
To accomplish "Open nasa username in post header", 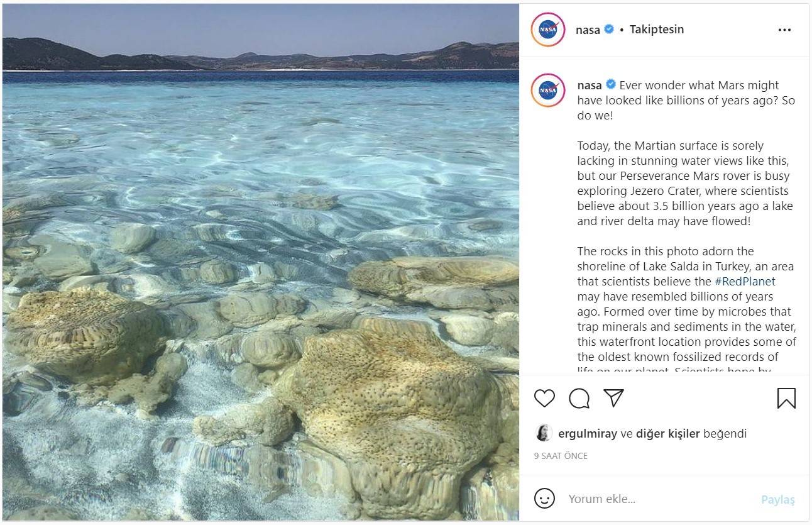I will (x=588, y=30).
